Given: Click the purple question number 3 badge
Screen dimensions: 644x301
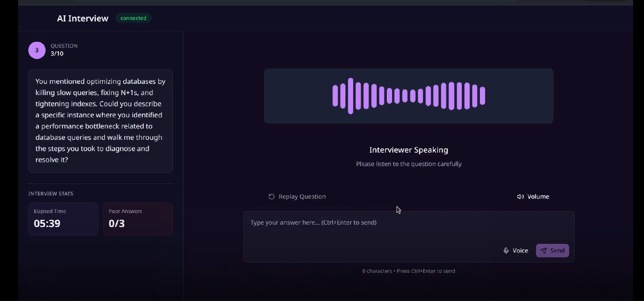Looking at the screenshot, I should [x=37, y=50].
